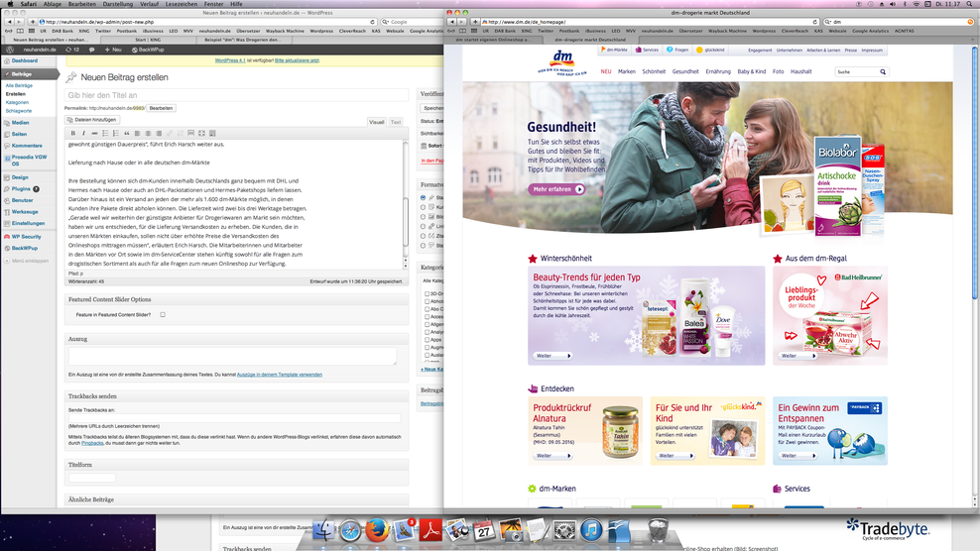Open the Calendar icon in Dock
The height and width of the screenshot is (551, 980).
point(484,530)
